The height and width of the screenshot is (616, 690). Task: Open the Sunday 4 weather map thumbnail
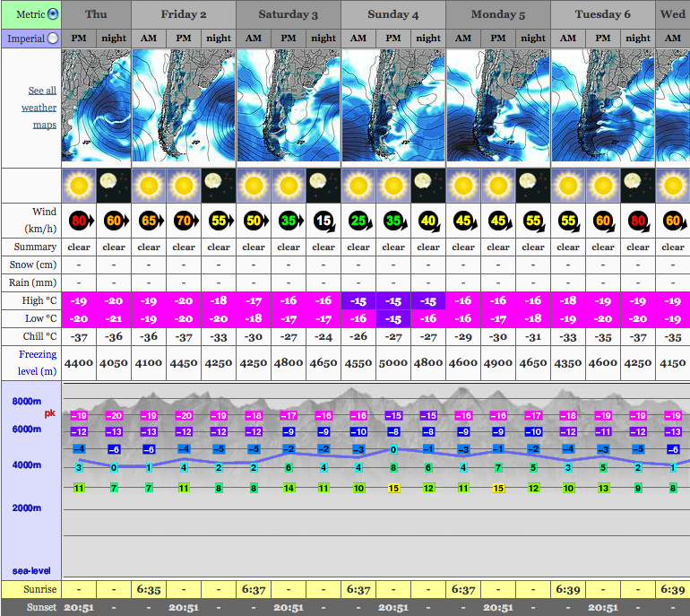[x=393, y=106]
